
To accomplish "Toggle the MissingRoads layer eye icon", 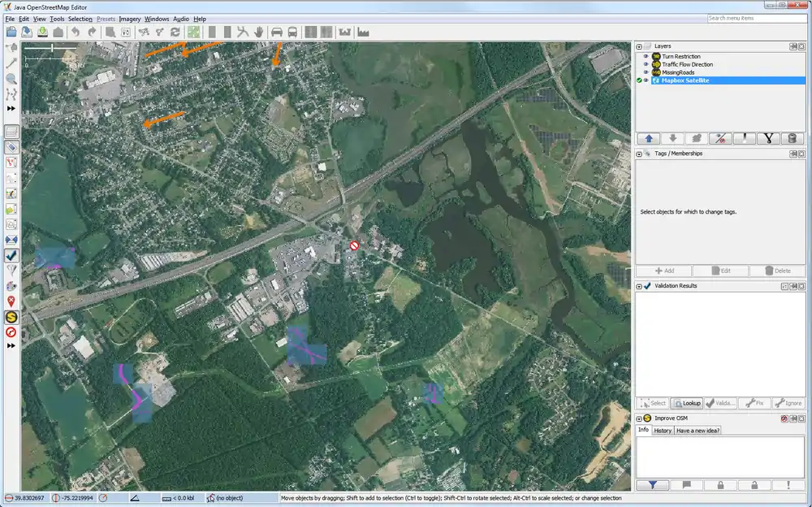I will pos(646,72).
